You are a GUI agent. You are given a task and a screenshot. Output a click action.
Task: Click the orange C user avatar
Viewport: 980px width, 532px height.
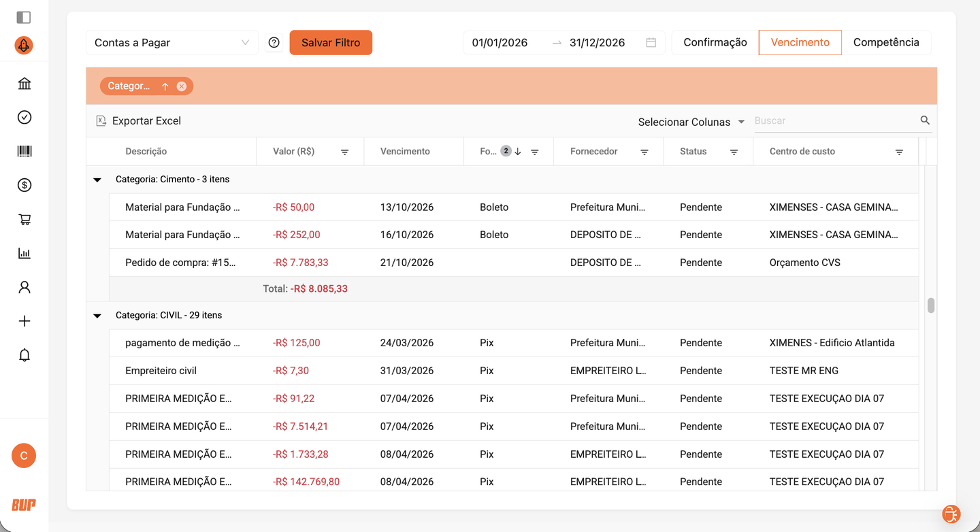click(24, 456)
